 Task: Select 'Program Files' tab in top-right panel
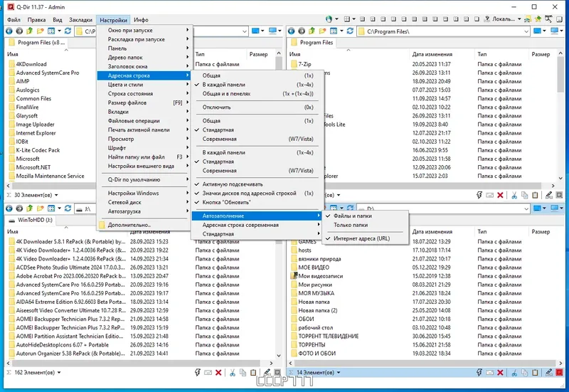(x=312, y=43)
